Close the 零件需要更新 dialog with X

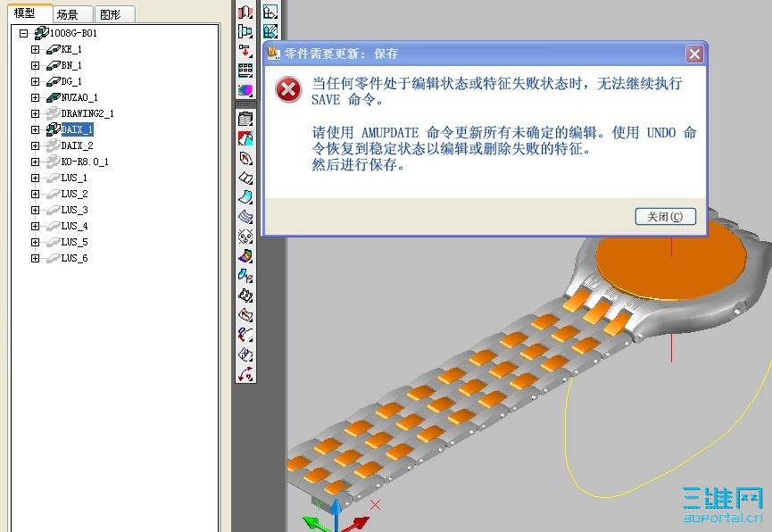coord(694,54)
